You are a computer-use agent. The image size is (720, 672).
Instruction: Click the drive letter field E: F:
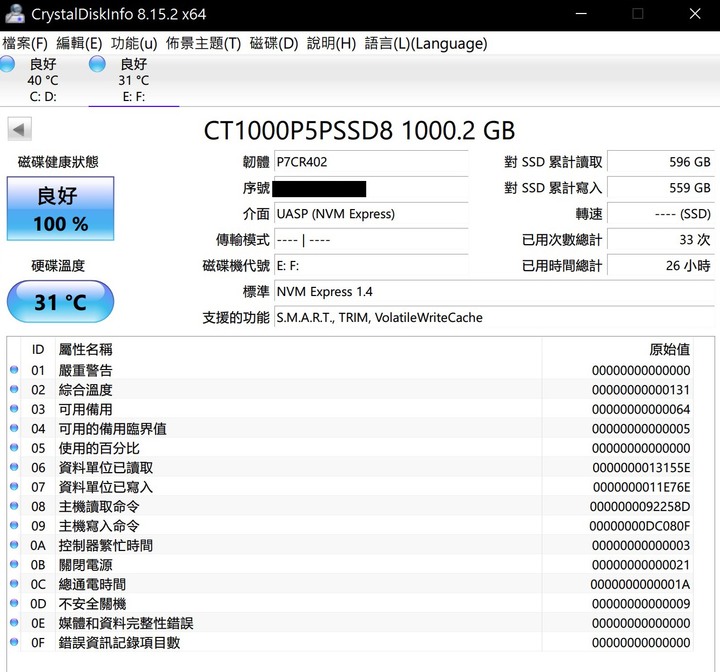click(371, 265)
